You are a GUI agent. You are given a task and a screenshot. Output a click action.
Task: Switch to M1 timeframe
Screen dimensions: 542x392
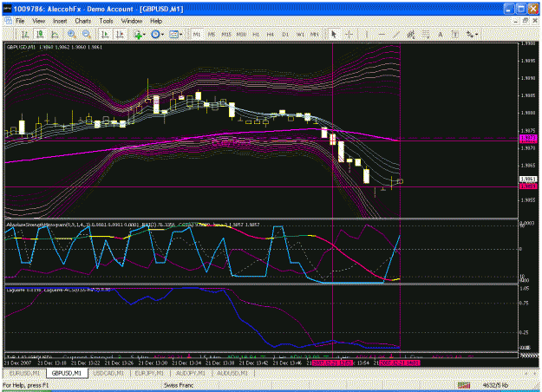[x=197, y=34]
